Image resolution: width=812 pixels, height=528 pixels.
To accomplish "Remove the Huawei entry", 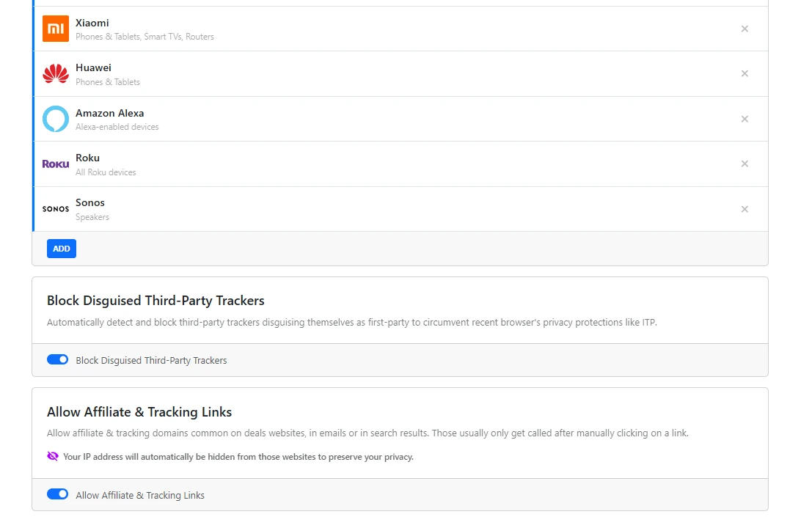I will [745, 73].
